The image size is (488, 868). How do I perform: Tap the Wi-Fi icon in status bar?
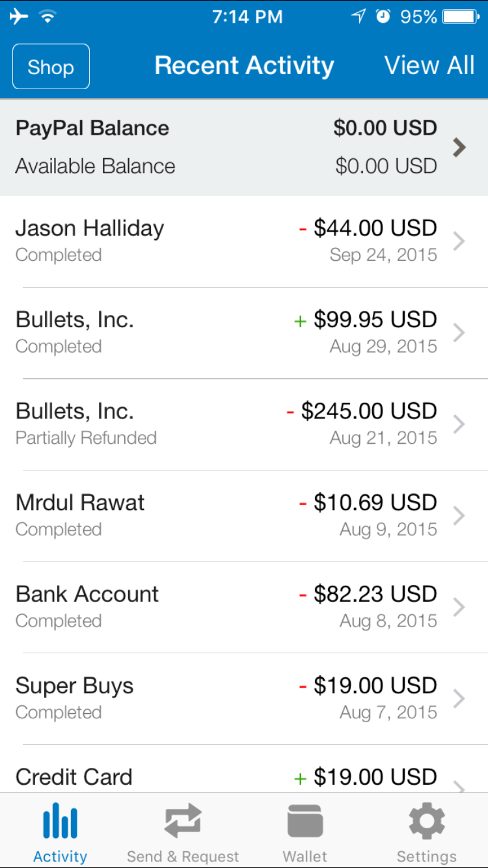[x=47, y=16]
